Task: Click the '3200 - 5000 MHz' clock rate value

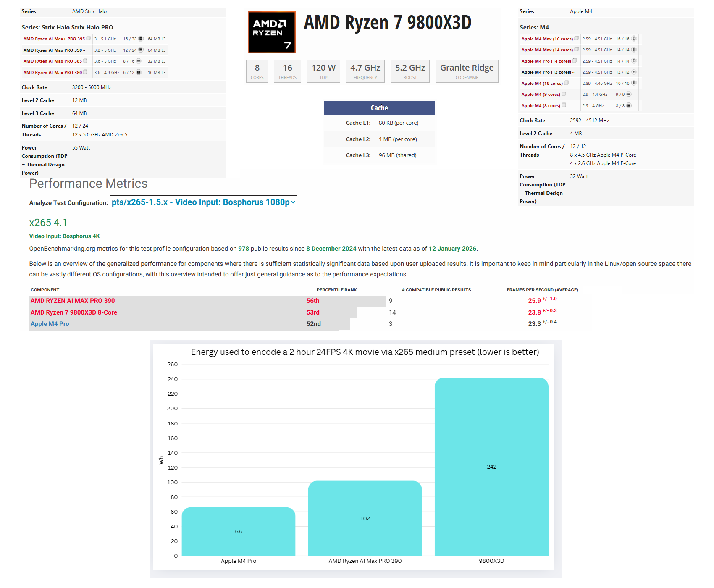Action: 92,87
